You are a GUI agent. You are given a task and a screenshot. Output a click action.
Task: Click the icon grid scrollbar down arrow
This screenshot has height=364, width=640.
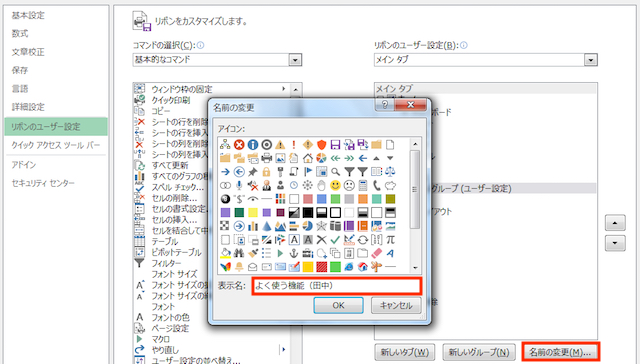(x=415, y=268)
